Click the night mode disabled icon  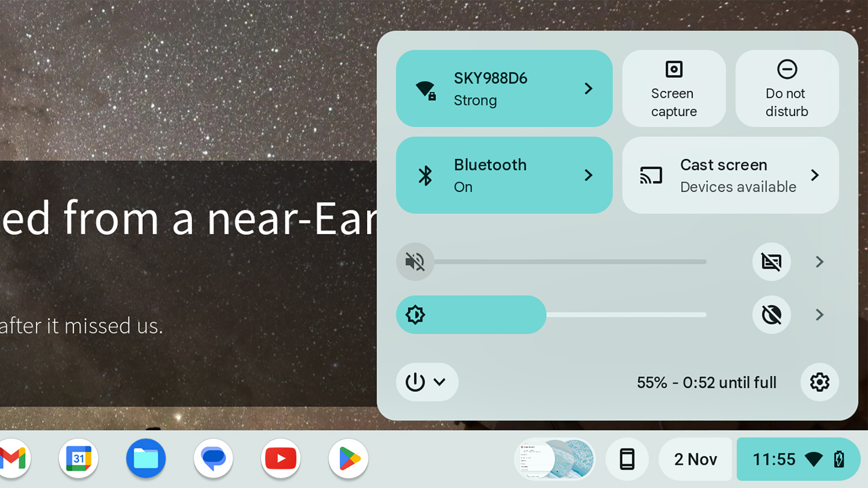pyautogui.click(x=771, y=314)
